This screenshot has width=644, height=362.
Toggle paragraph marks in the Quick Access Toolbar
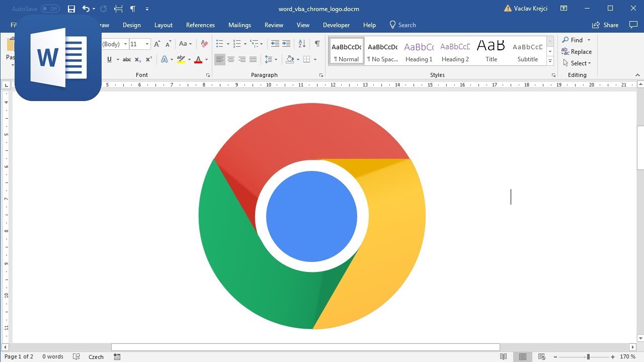(x=132, y=9)
